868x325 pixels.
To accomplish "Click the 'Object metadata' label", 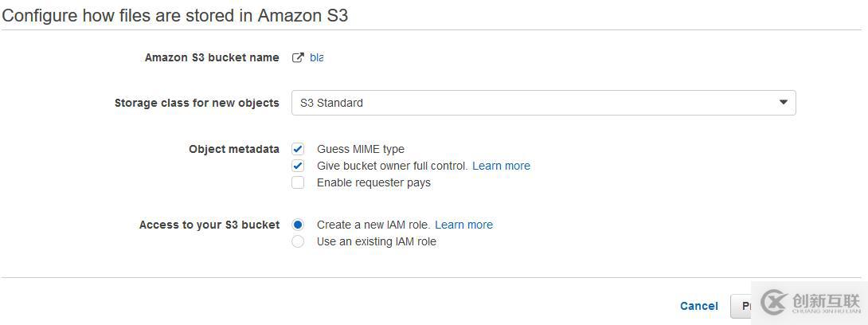I will [x=234, y=149].
